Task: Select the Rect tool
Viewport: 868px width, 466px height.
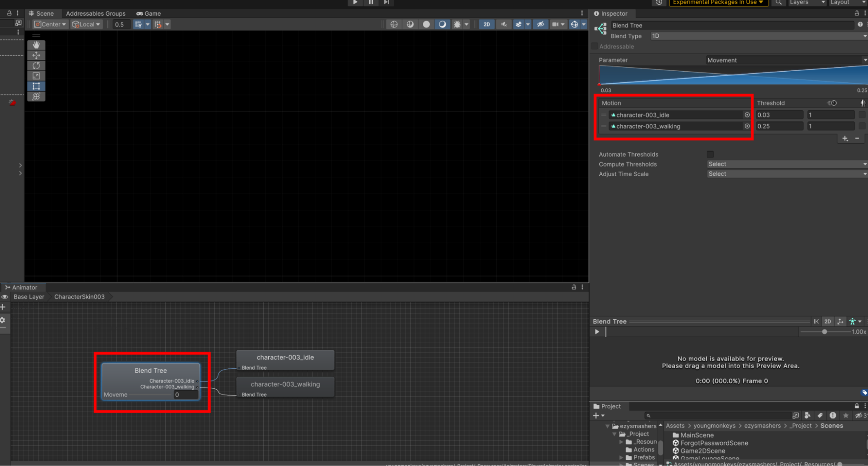Action: coord(36,86)
